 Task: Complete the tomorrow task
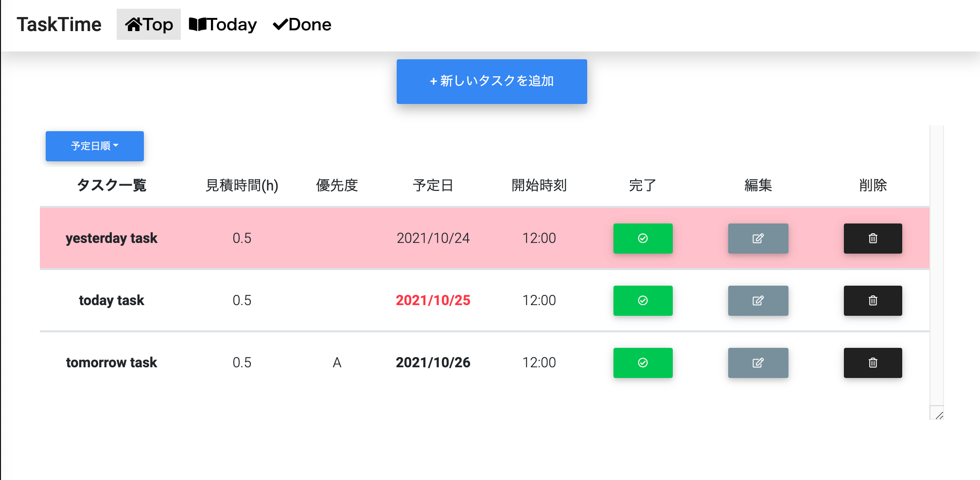tap(643, 363)
